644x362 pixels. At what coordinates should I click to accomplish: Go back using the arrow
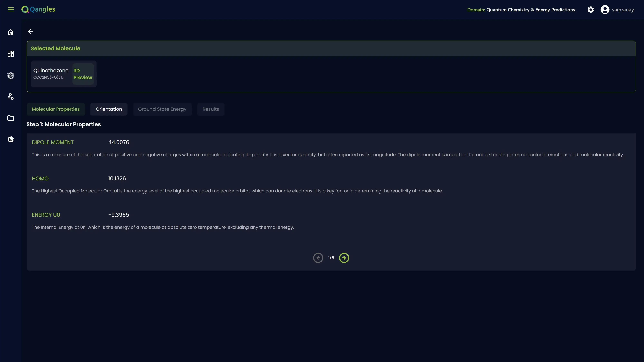click(30, 31)
